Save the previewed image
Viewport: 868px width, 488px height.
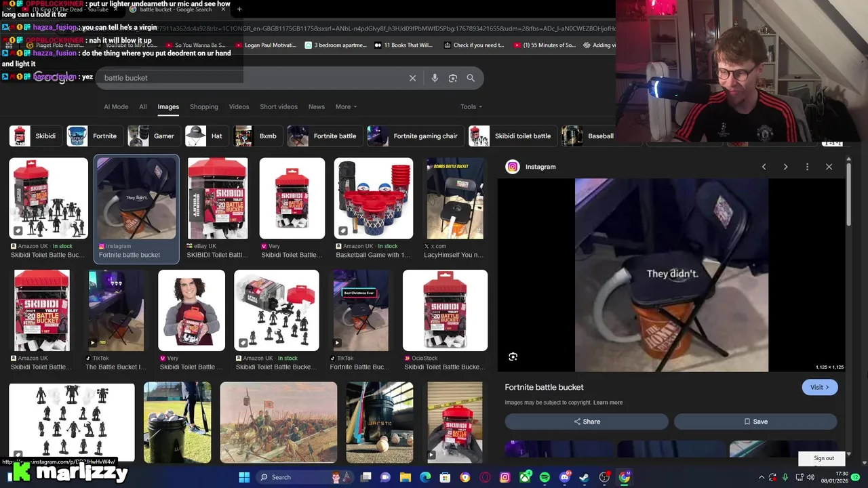(755, 422)
